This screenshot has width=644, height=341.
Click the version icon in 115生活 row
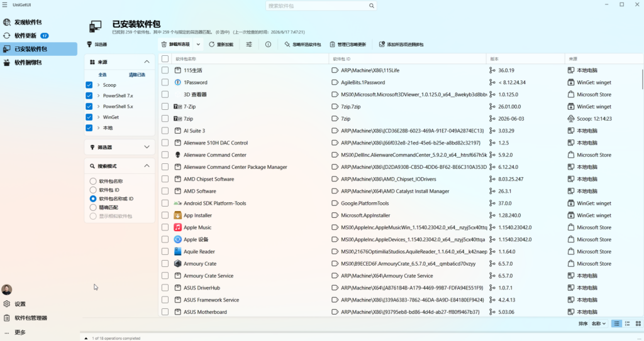click(x=492, y=70)
